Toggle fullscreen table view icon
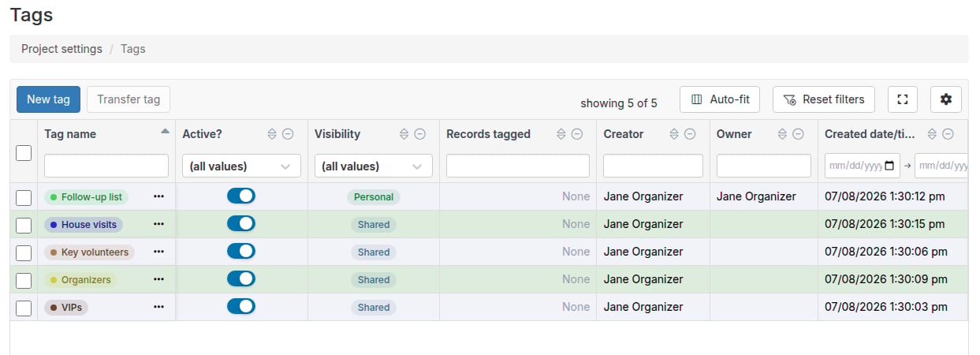Image resolution: width=980 pixels, height=355 pixels. click(903, 99)
